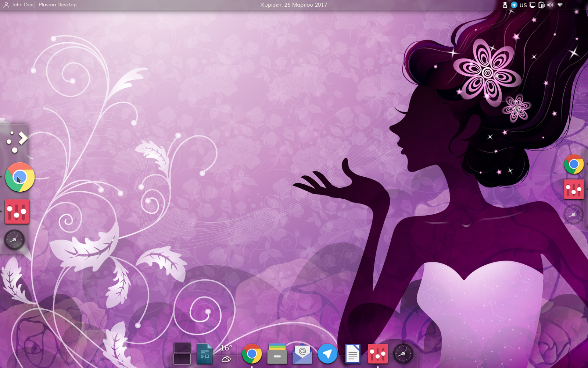Screen dimensions: 588x368
Task: Open the settings mixer icon in right dock
Action: coord(574,189)
